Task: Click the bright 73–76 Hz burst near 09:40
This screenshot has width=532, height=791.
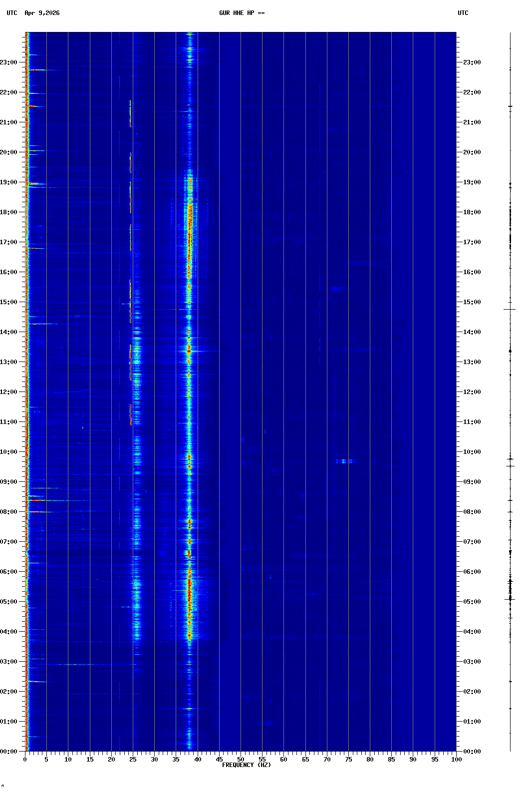Action: coord(344,461)
